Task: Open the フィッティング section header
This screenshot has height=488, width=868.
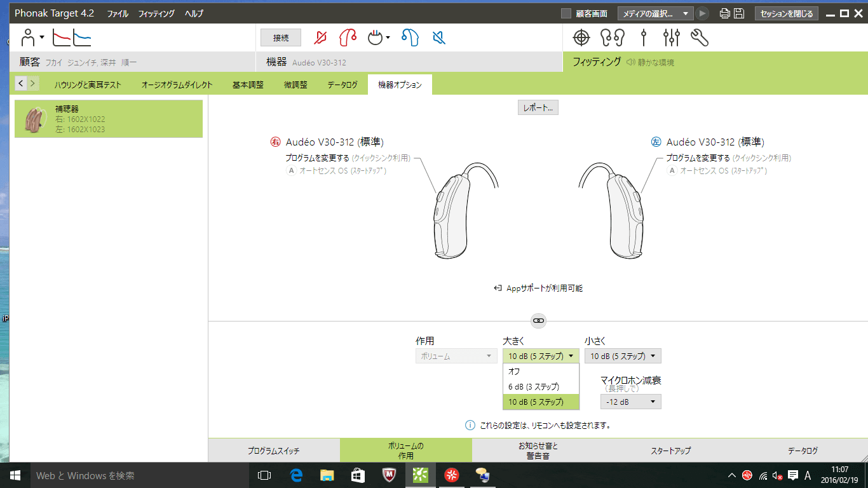Action: (x=715, y=62)
